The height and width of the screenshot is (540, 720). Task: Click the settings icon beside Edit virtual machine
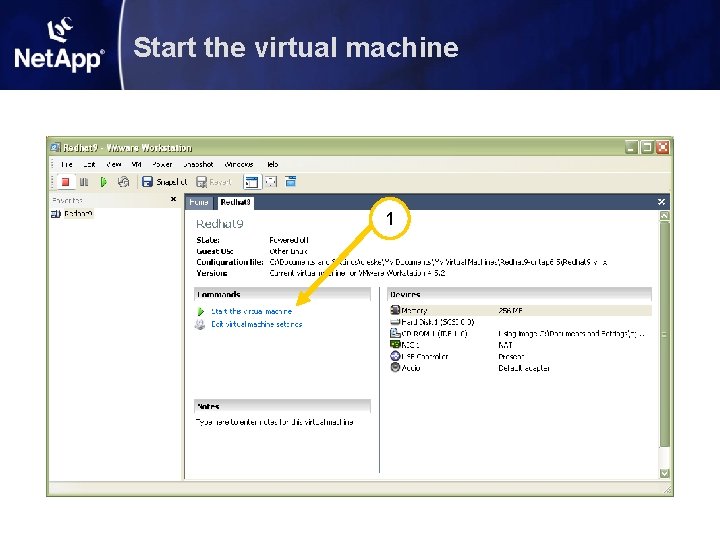pos(200,325)
